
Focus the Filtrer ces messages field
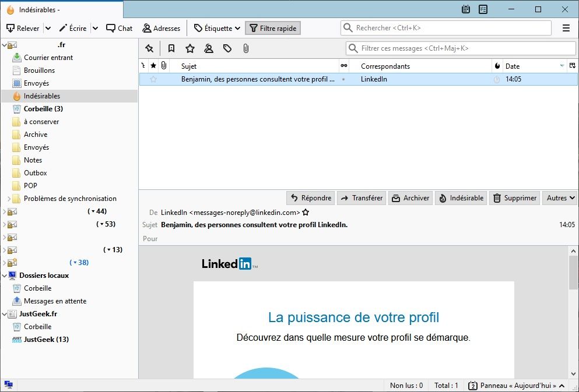click(x=461, y=48)
